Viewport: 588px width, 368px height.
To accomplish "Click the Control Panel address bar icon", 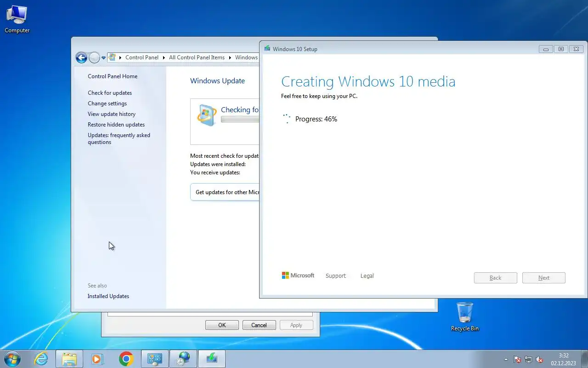I will pyautogui.click(x=112, y=57).
